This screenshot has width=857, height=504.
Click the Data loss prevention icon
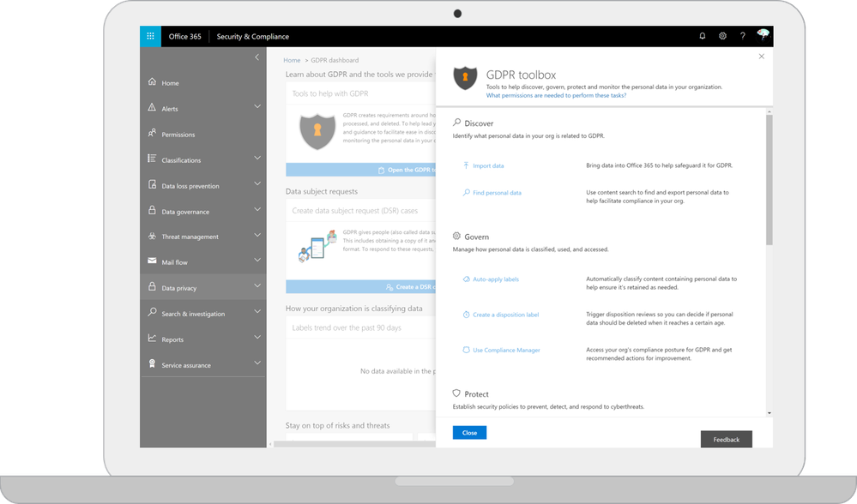[x=152, y=184]
